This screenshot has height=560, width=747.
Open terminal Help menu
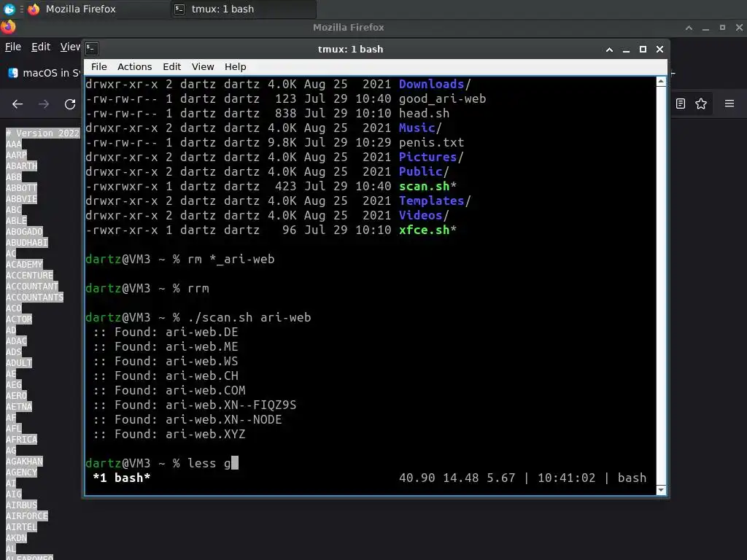pos(236,66)
